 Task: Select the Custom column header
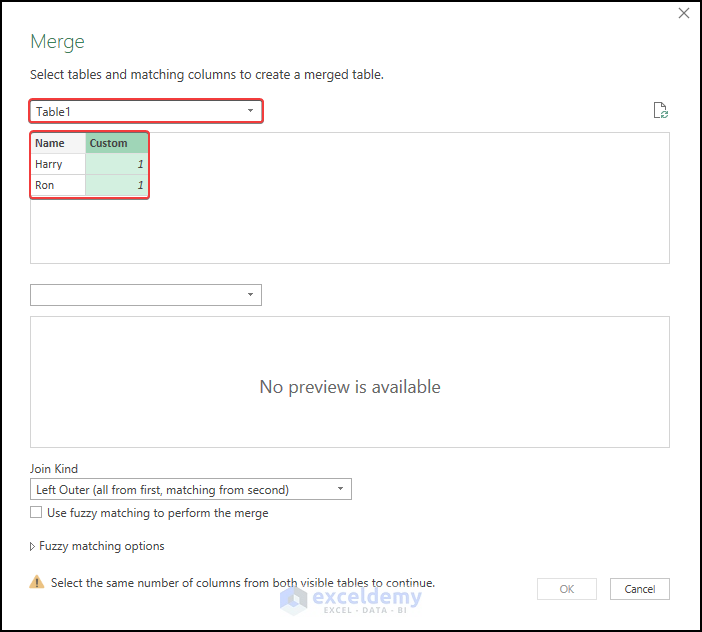[116, 143]
